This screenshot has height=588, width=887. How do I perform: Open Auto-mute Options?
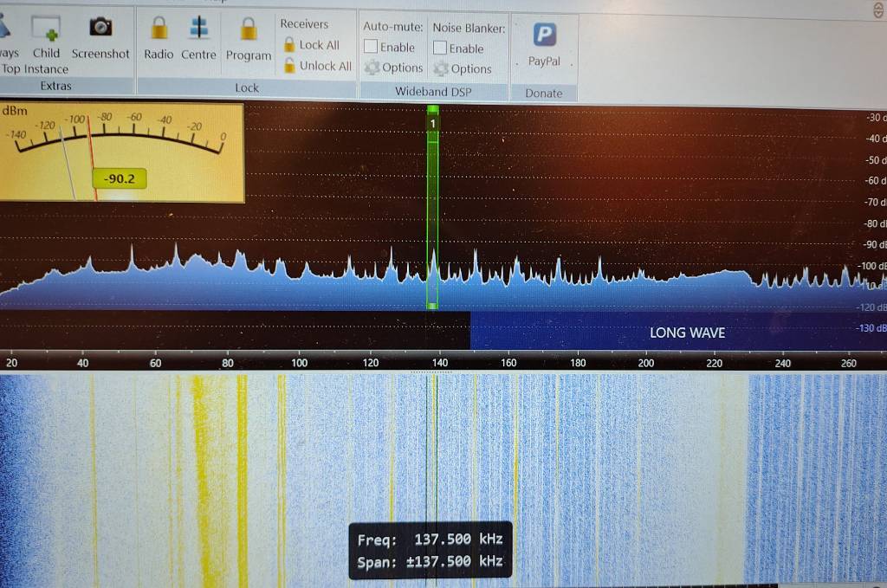point(394,68)
